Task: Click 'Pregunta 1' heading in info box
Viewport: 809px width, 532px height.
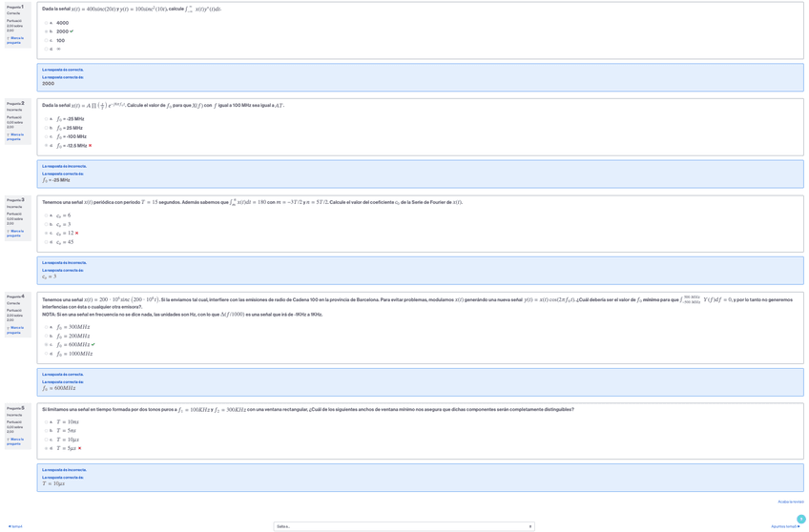Action: point(15,8)
